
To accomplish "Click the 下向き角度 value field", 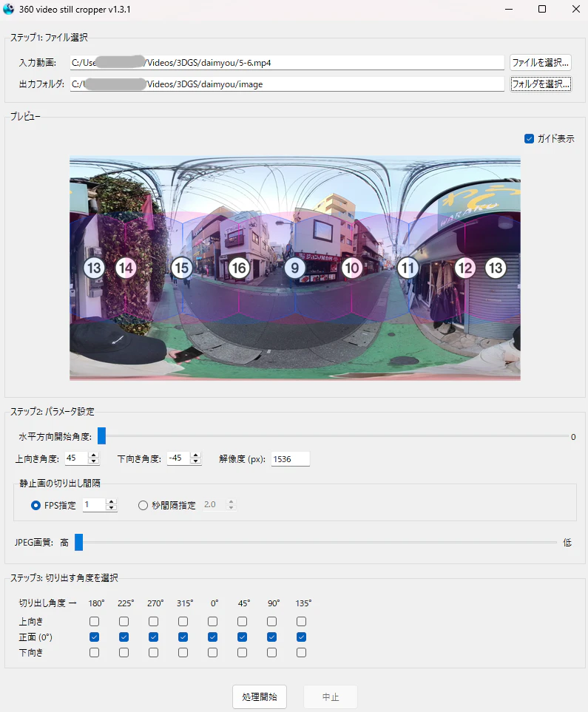I will click(178, 458).
